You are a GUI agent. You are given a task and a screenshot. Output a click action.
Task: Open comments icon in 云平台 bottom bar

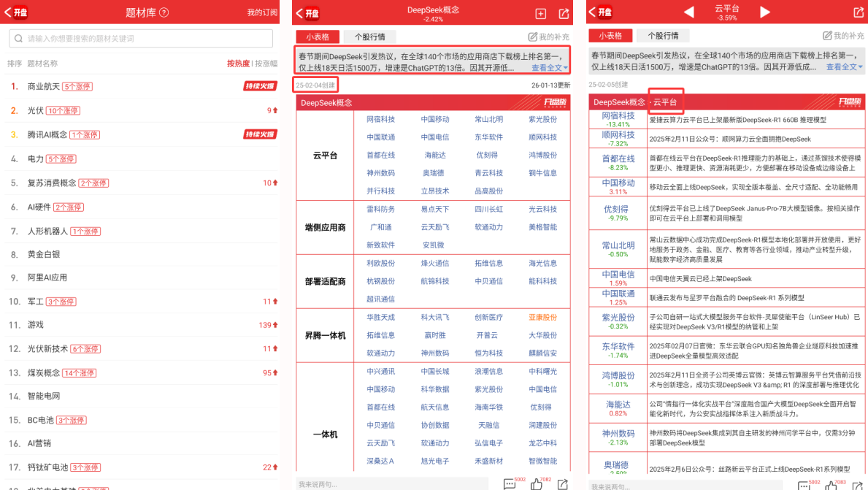click(802, 484)
